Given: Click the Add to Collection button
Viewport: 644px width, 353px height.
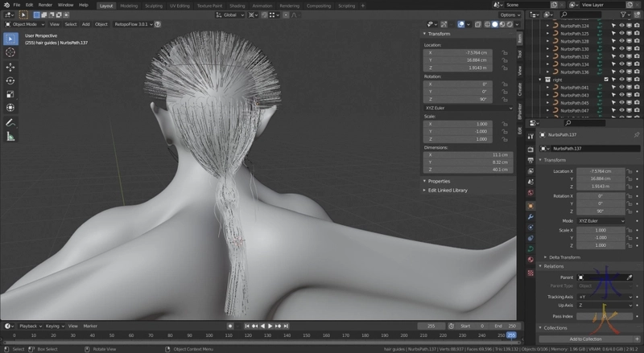Looking at the screenshot, I should pos(584,339).
